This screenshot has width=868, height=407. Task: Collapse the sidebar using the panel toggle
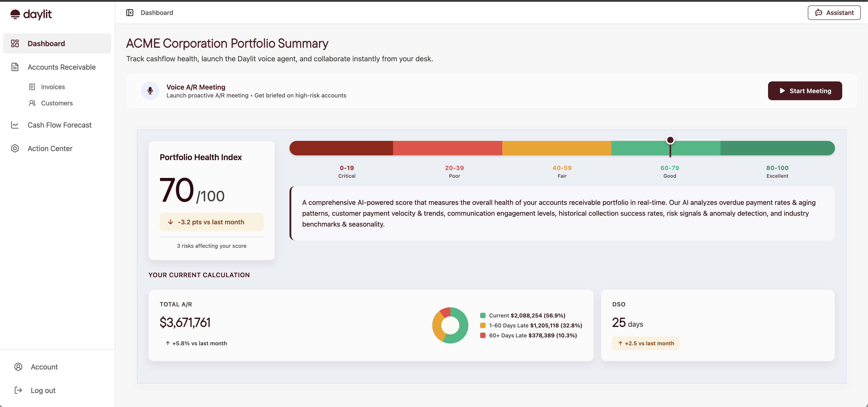(130, 13)
